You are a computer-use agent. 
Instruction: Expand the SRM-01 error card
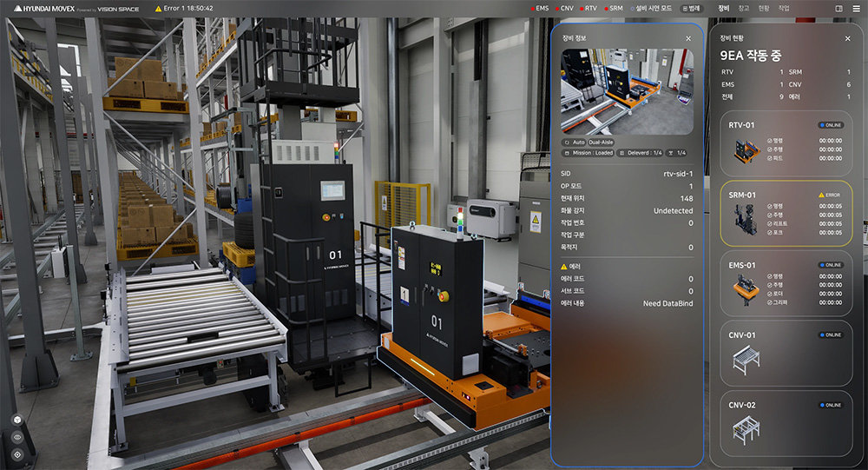(x=786, y=214)
